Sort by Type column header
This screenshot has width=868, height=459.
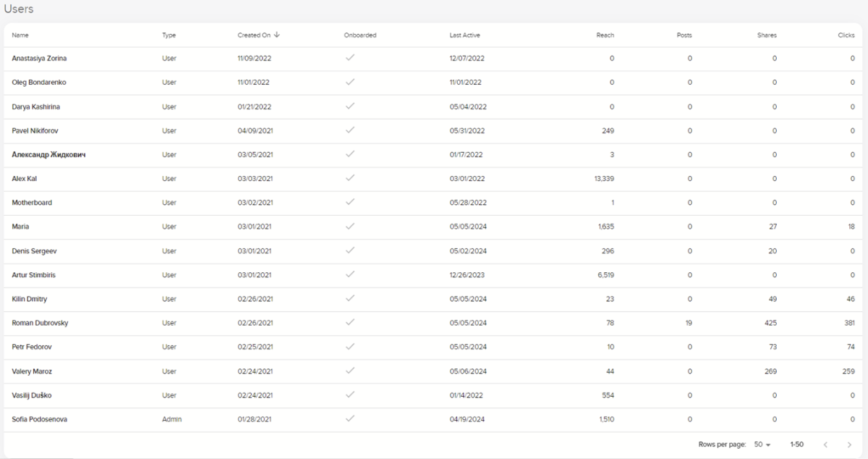pyautogui.click(x=169, y=35)
